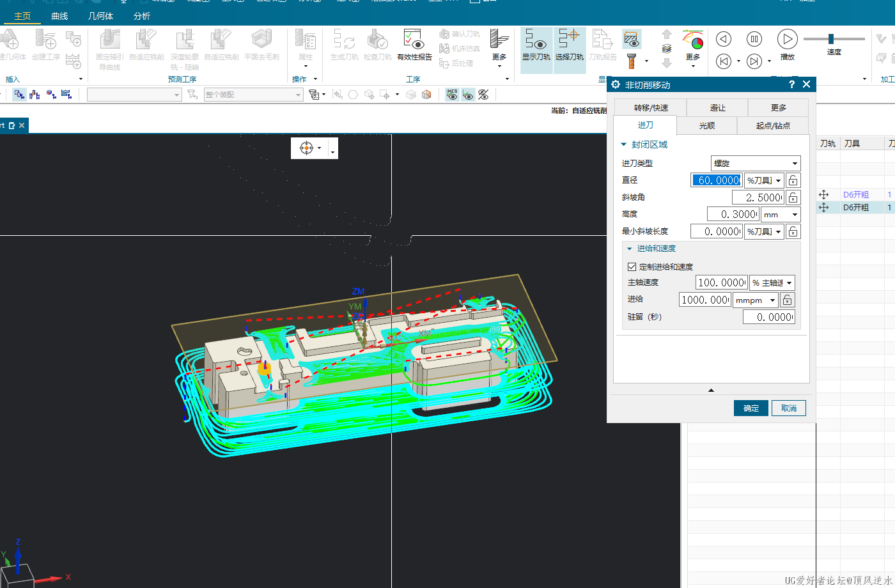Switch to the 光顺 tab in dialog
This screenshot has height=588, width=895.
point(706,125)
